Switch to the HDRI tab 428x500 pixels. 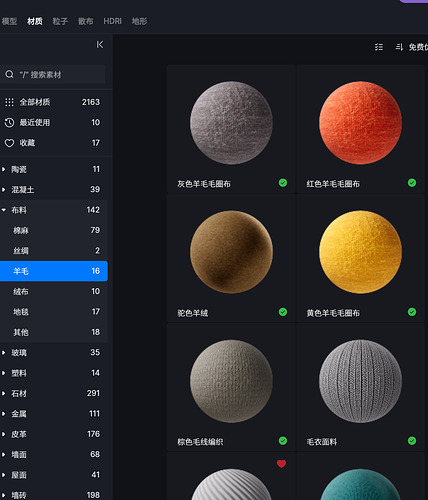pyautogui.click(x=112, y=21)
